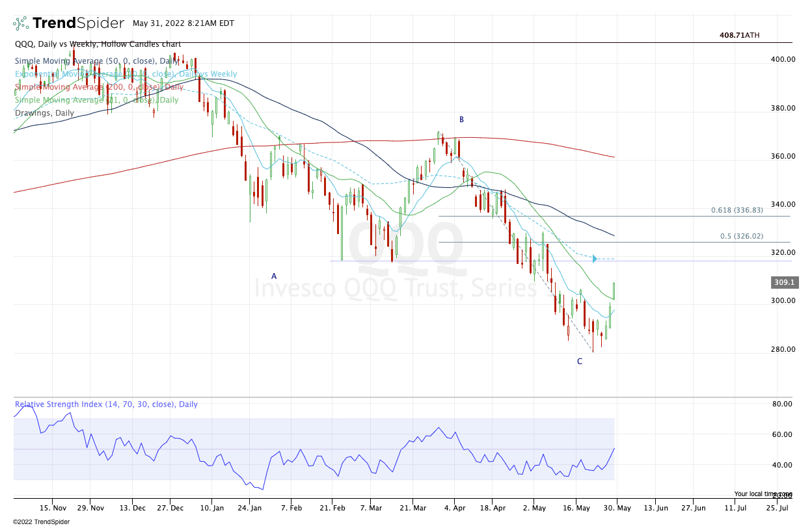Click the 13. Dec date label
Screen dimensions: 812x528
[133, 507]
